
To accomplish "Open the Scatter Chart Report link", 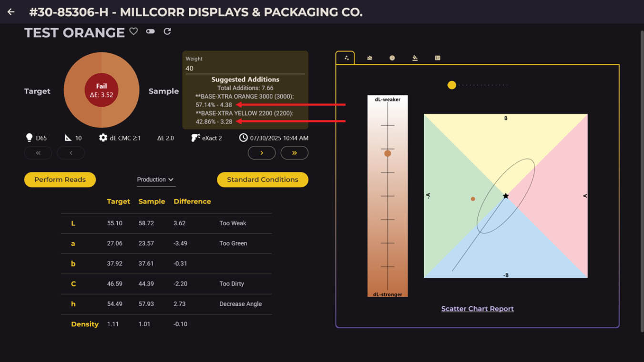I will [477, 309].
